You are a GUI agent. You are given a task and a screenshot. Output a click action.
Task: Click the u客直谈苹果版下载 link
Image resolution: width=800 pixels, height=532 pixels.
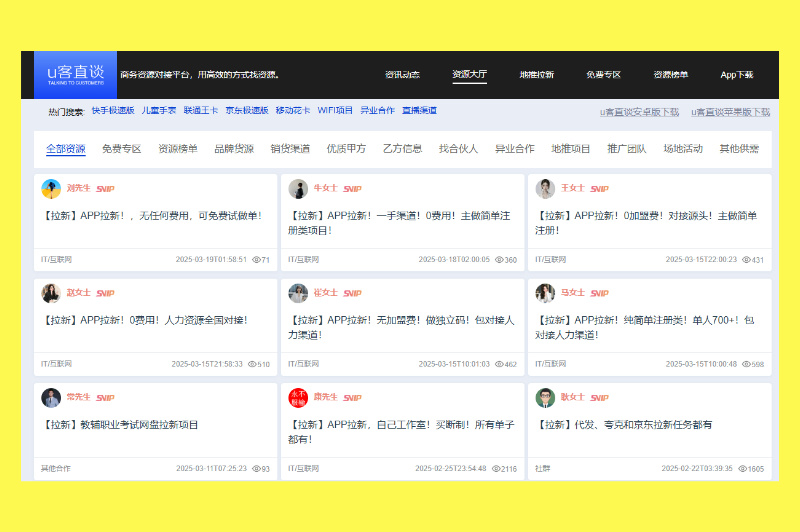click(731, 112)
